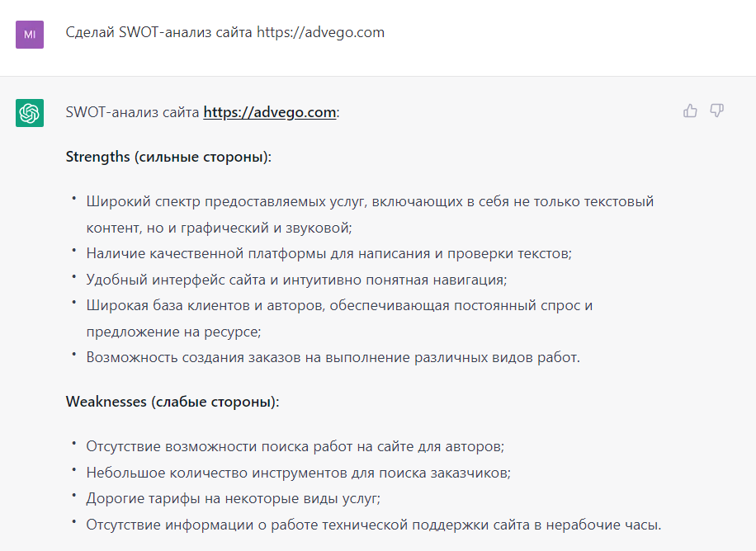
Task: Click the line 'Широкий спектр предоставляемых услуг'
Action: [x=370, y=201]
